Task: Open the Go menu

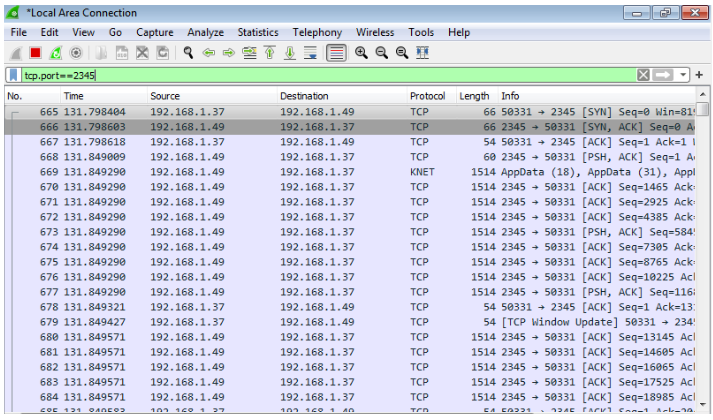Action: pyautogui.click(x=115, y=32)
